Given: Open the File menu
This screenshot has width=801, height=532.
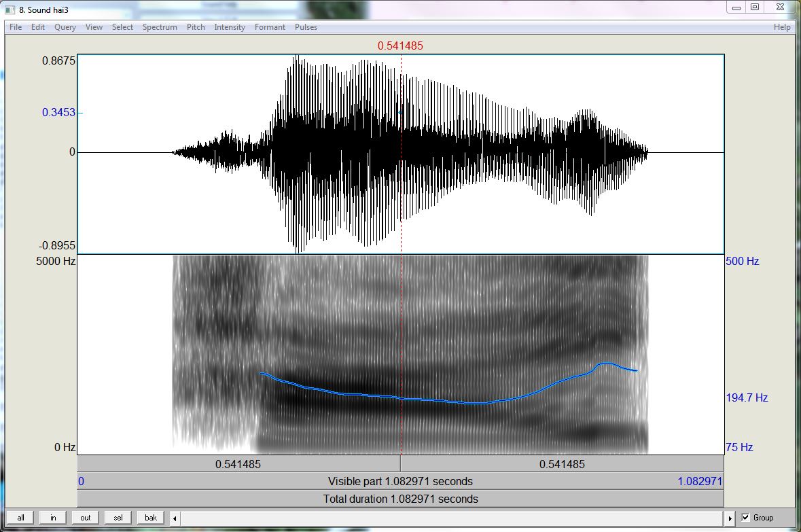Looking at the screenshot, I should pos(16,27).
